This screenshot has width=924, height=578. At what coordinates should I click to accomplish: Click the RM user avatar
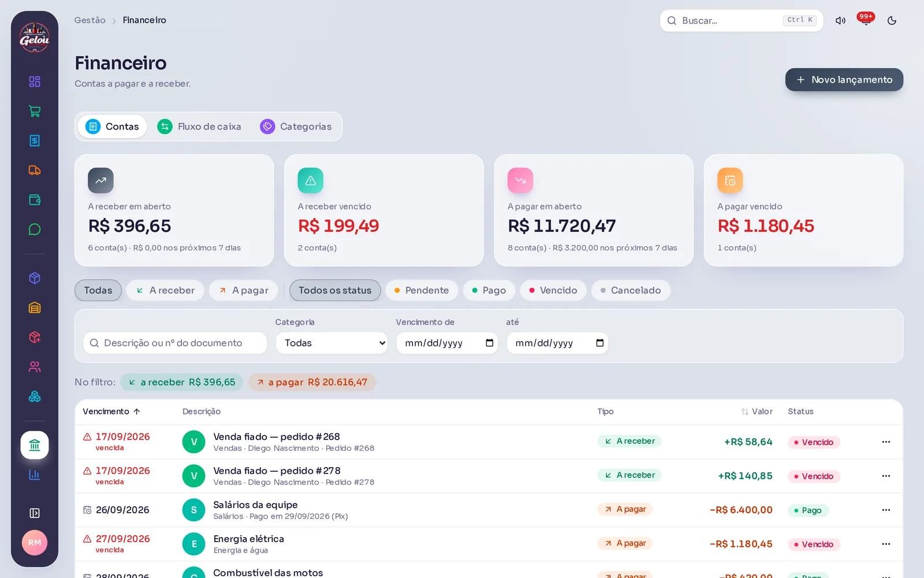tap(35, 543)
